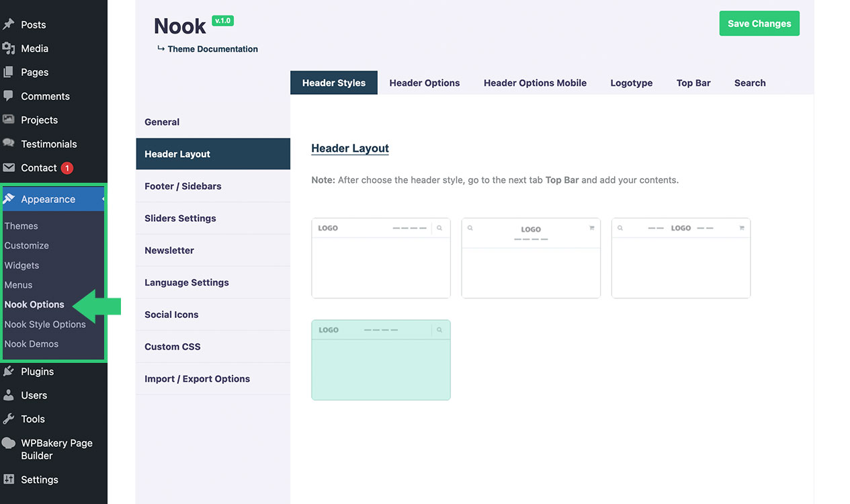Viewport: 850px width, 504px height.
Task: Select header layout with logo left, menu right
Action: 380,258
